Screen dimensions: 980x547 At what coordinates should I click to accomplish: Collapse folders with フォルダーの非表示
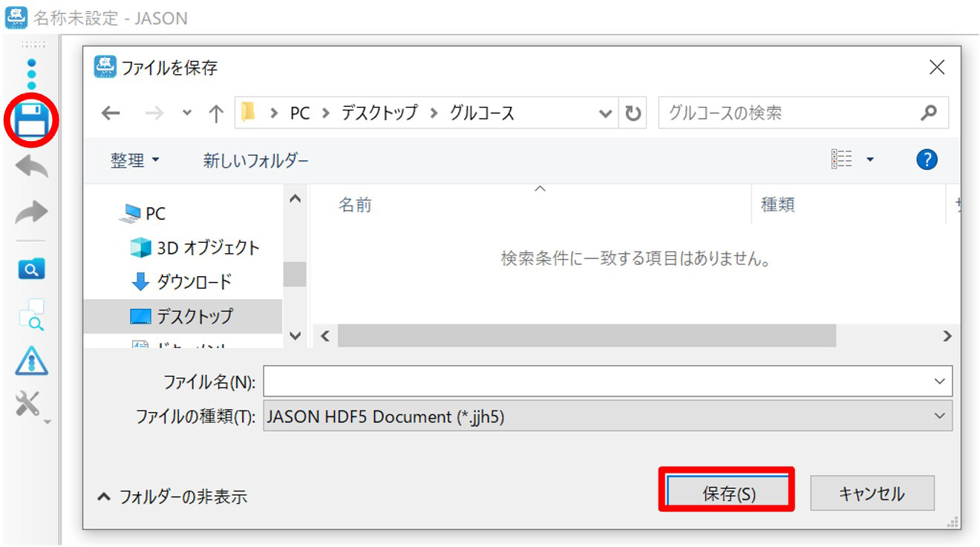click(x=172, y=497)
